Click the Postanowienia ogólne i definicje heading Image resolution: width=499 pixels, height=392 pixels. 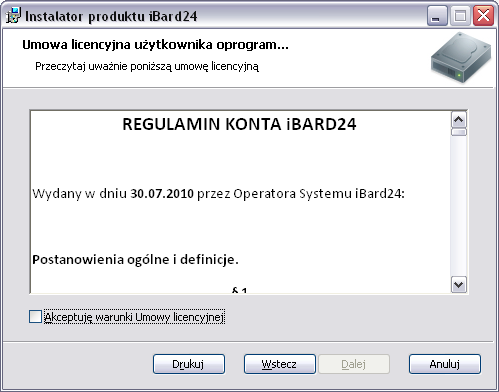point(135,259)
